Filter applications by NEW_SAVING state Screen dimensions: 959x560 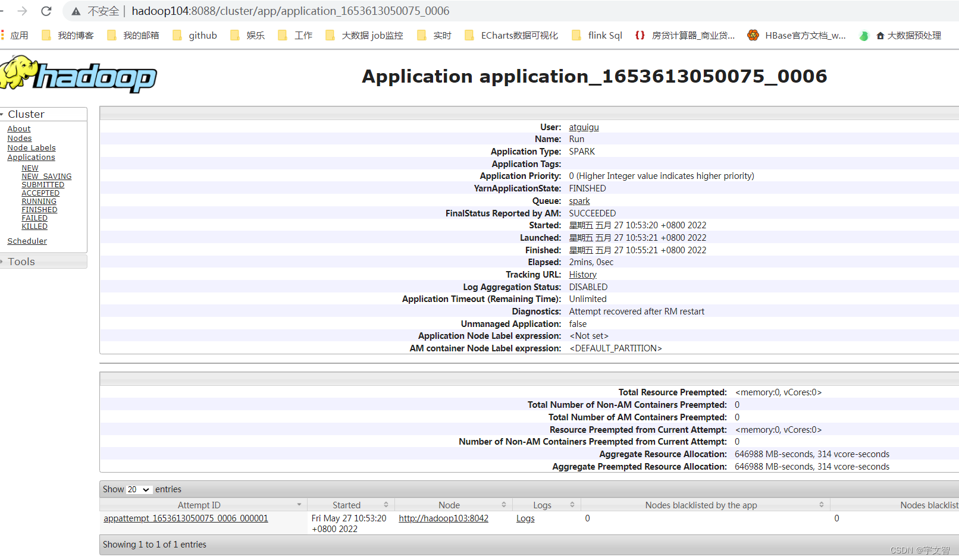tap(46, 177)
